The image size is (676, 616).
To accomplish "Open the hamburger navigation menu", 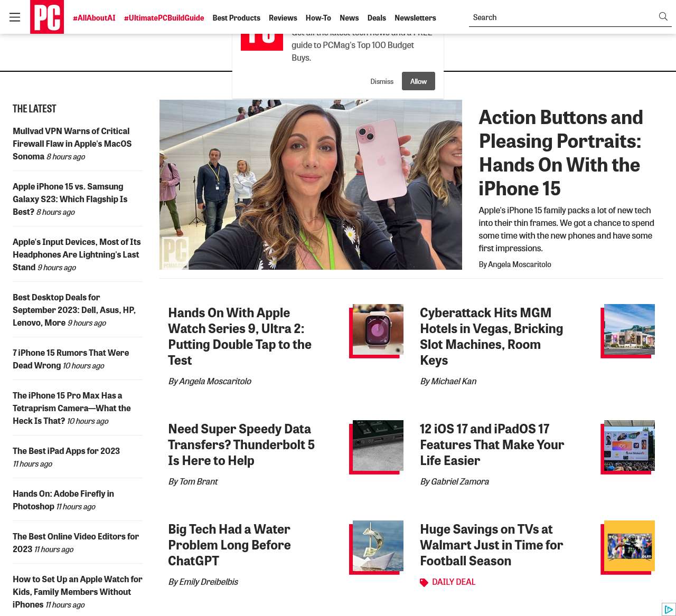I will coord(15,17).
